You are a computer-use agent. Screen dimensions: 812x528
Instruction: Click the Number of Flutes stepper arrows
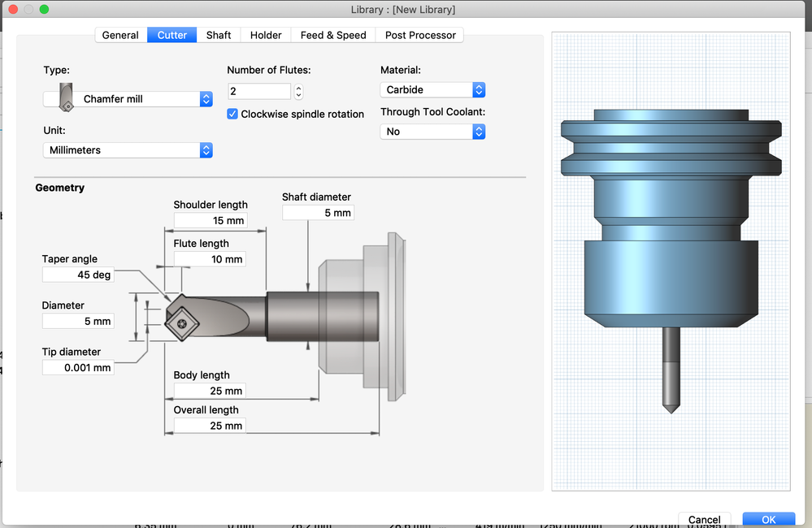pyautogui.click(x=298, y=92)
